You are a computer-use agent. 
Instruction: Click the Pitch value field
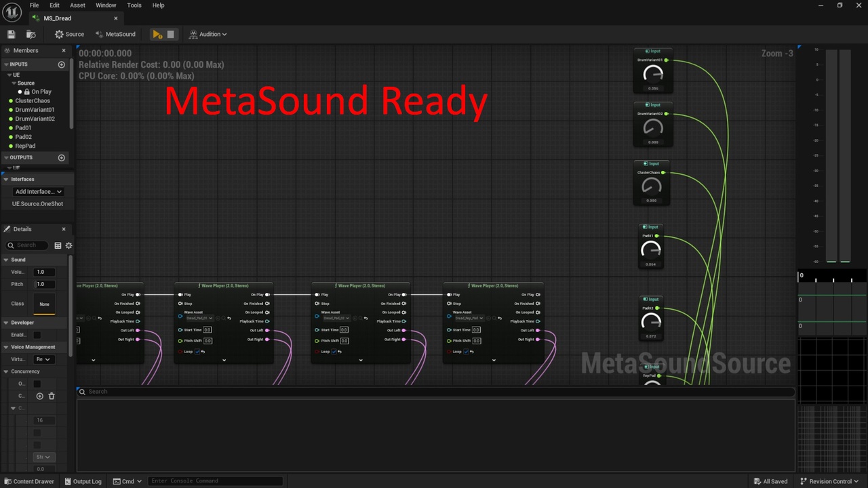[45, 284]
